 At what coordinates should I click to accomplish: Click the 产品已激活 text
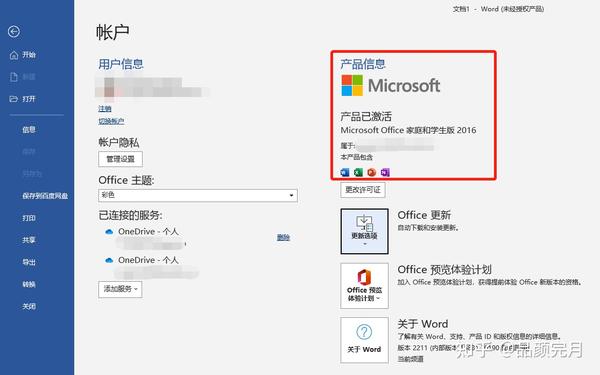click(366, 116)
